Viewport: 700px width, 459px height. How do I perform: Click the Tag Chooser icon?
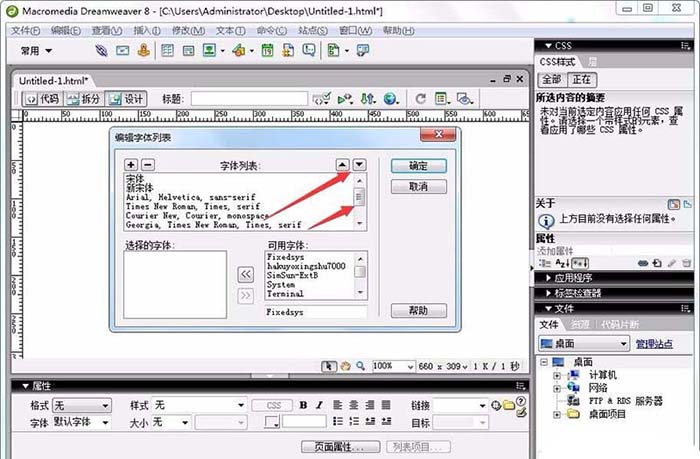[362, 50]
